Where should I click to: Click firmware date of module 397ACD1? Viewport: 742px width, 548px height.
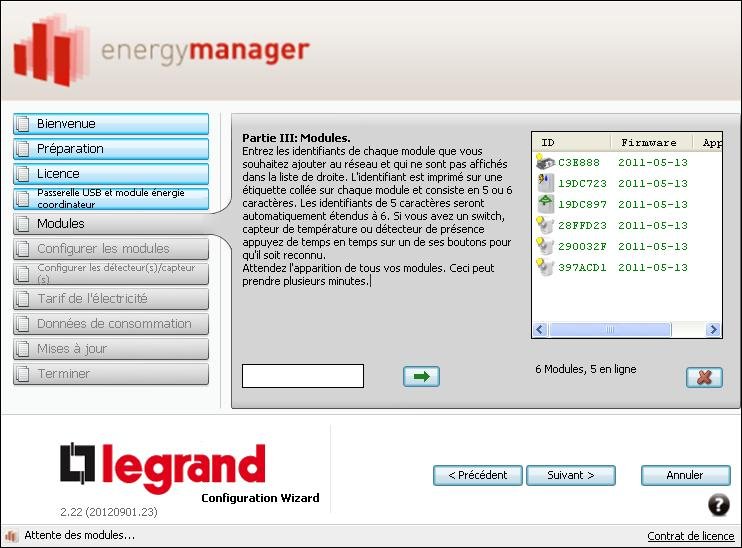[x=653, y=267]
